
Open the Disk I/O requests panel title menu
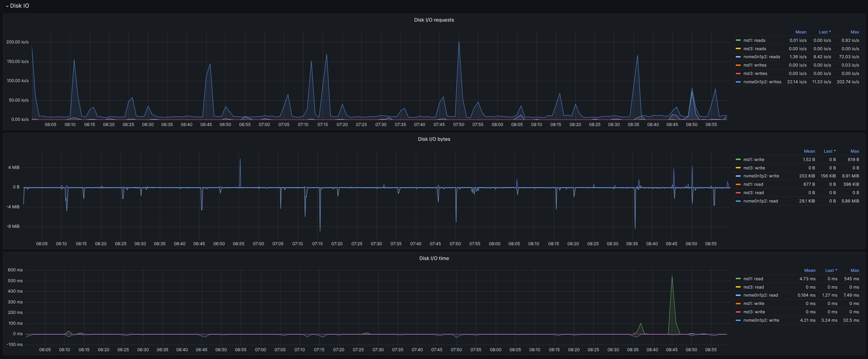[x=434, y=20]
